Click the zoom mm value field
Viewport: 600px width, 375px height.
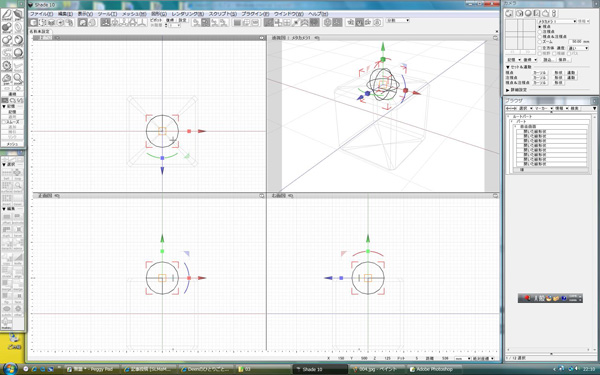click(x=578, y=42)
